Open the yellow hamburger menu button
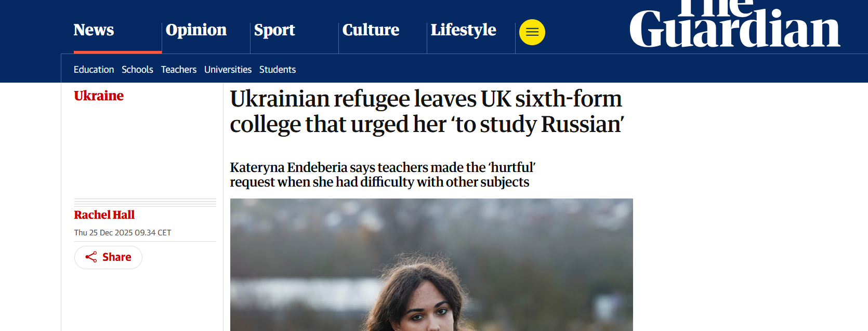This screenshot has width=868, height=331. click(x=532, y=32)
